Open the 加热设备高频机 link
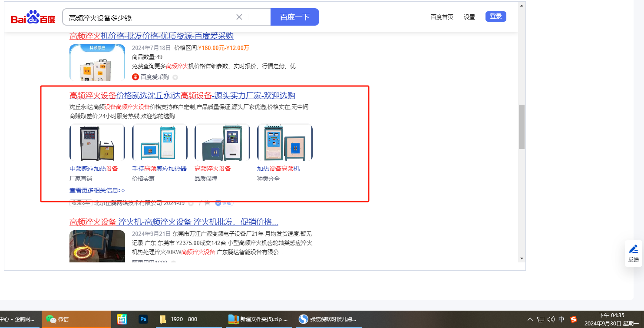 (278, 169)
